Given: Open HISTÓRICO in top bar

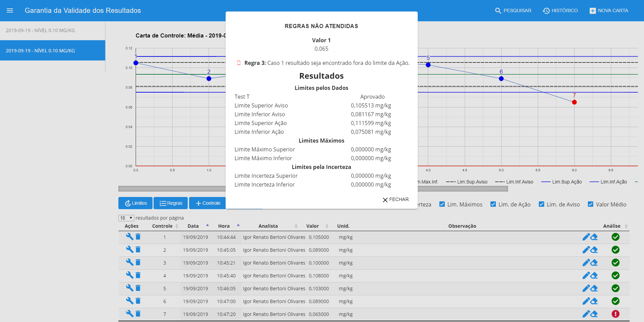Looking at the screenshot, I should pyautogui.click(x=560, y=10).
